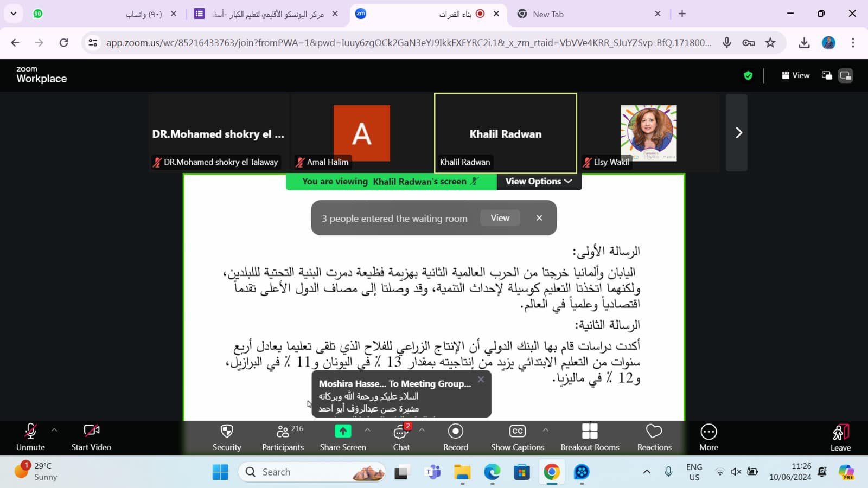Click the green Share Screen icon
The height and width of the screenshot is (488, 868).
342,432
